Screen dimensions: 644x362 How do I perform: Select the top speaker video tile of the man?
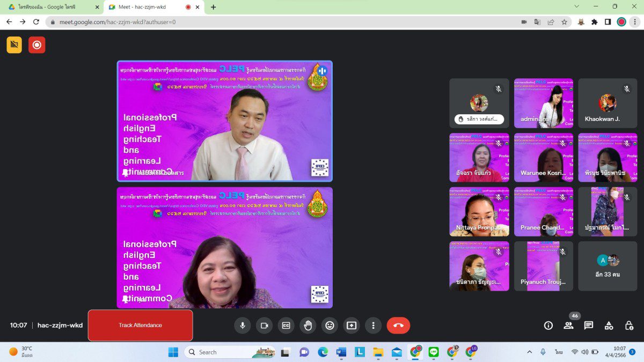point(225,121)
